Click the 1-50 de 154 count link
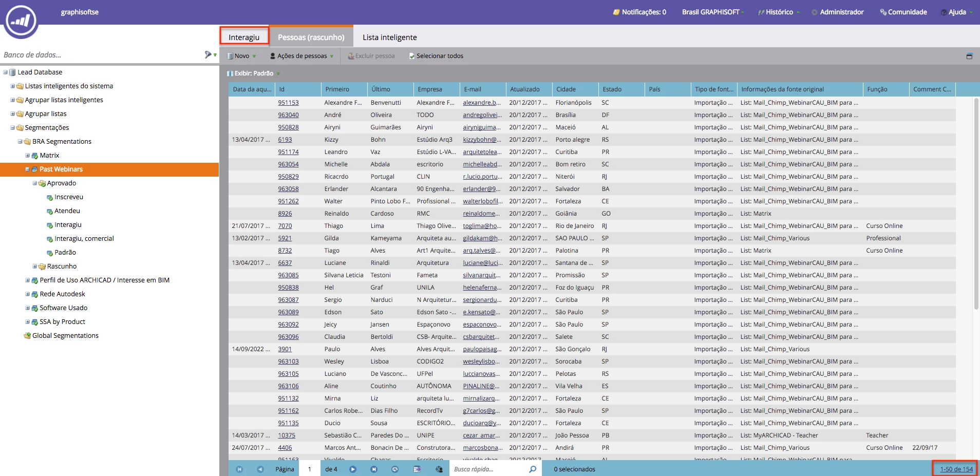 [x=956, y=469]
